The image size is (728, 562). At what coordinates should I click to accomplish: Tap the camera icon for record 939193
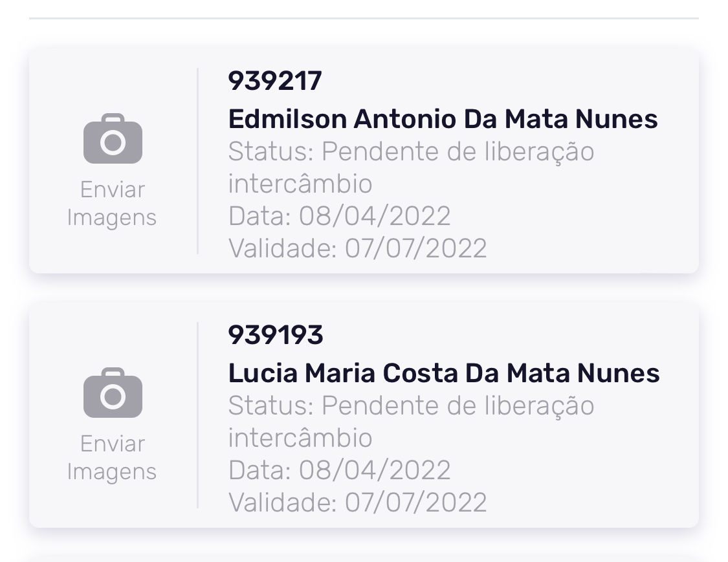pyautogui.click(x=113, y=393)
